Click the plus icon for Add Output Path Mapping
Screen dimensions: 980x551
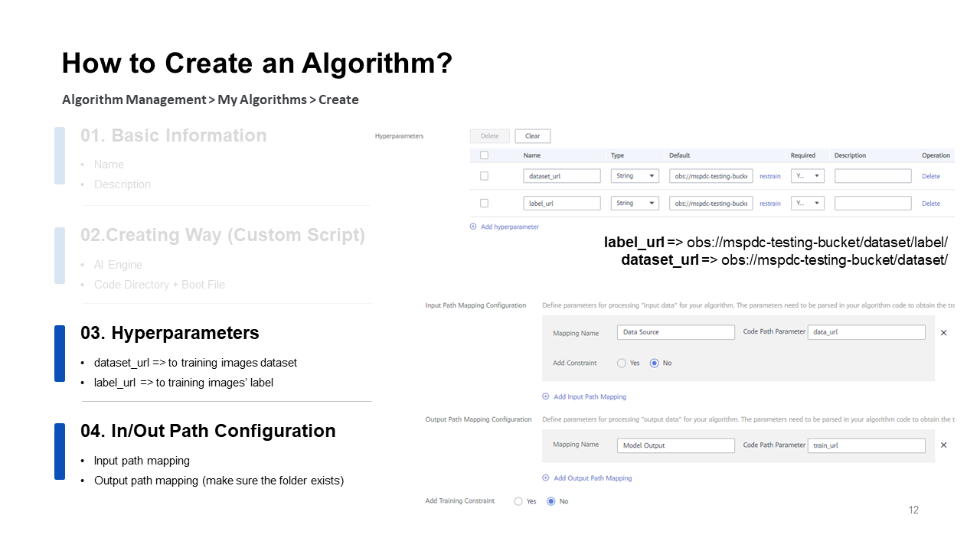click(x=546, y=478)
